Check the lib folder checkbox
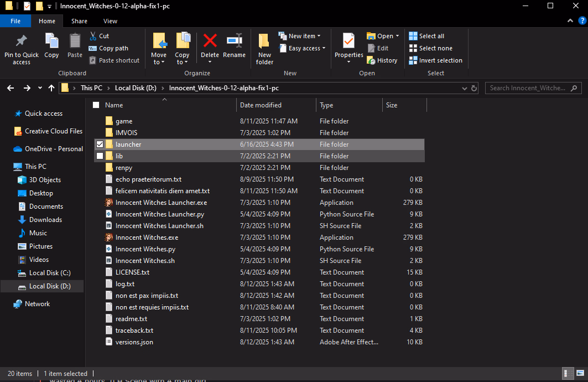This screenshot has height=382, width=588. [100, 156]
